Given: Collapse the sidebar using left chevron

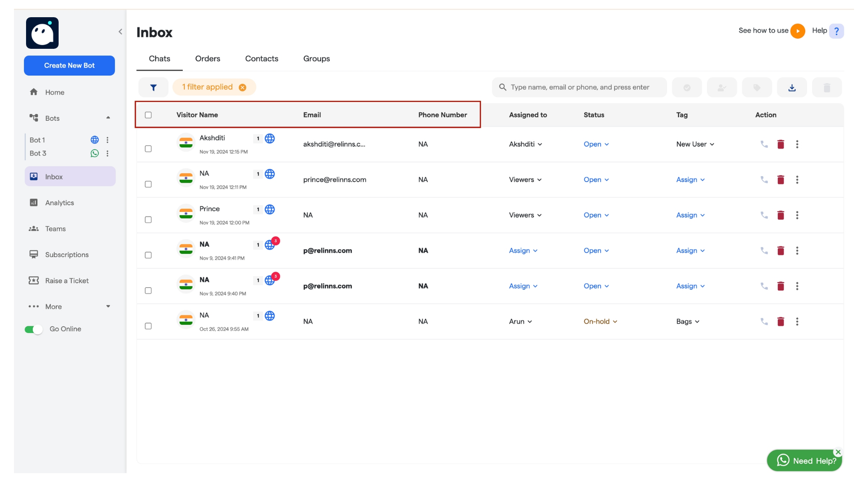Looking at the screenshot, I should pos(120,32).
